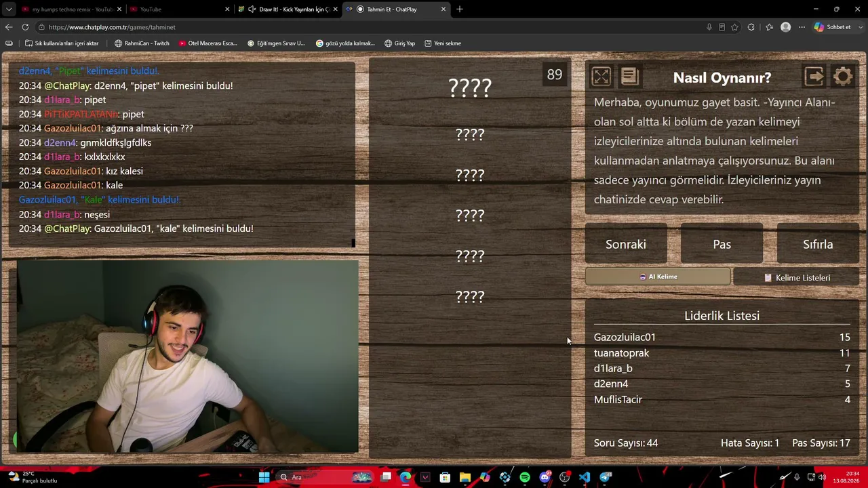This screenshot has width=868, height=488.
Task: Open browser extensions puzzle icon
Action: (751, 27)
